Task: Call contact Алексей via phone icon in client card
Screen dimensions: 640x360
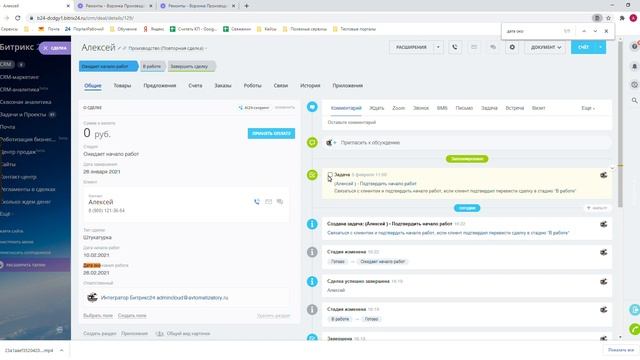Action: (x=257, y=202)
